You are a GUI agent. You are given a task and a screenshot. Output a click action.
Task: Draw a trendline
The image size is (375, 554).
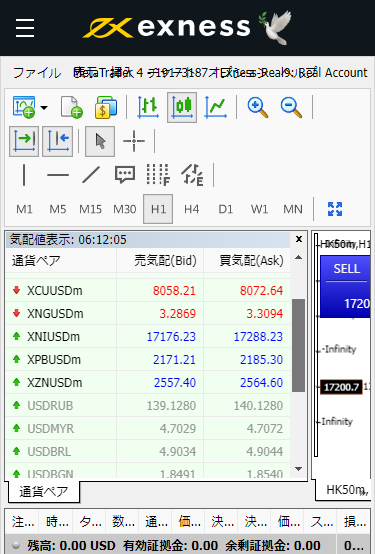[91, 175]
